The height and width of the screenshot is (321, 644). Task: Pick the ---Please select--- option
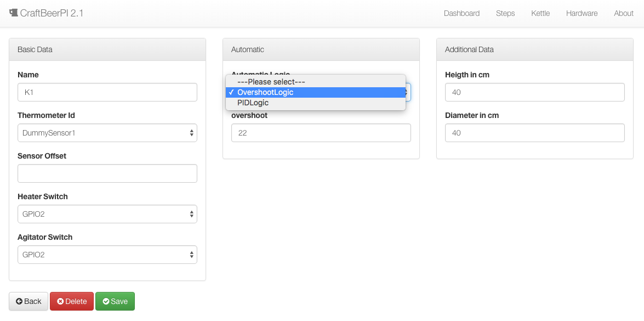pos(271,82)
